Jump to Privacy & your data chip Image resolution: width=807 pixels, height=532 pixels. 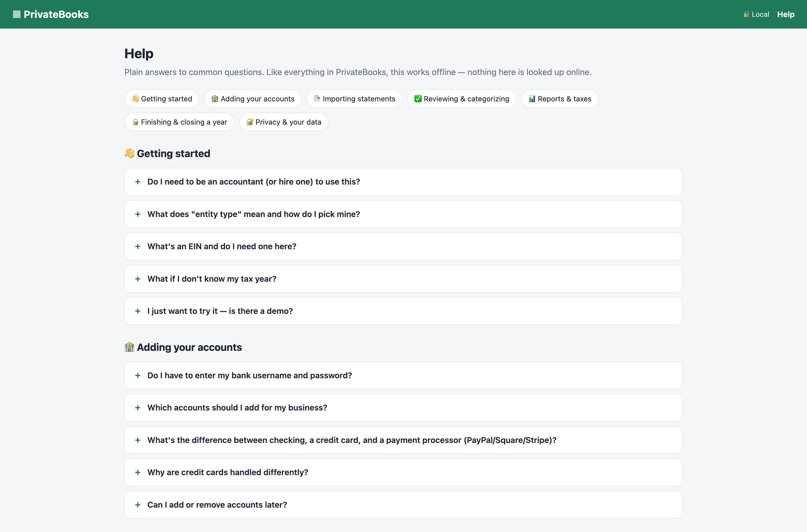point(284,122)
